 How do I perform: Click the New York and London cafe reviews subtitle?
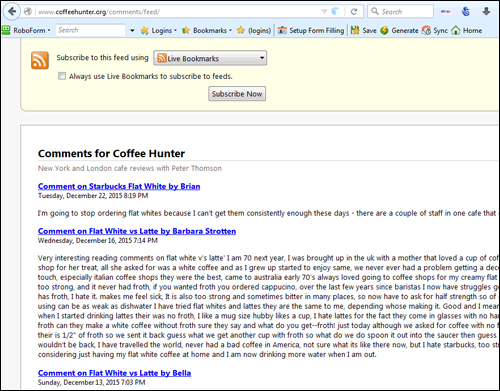point(130,168)
